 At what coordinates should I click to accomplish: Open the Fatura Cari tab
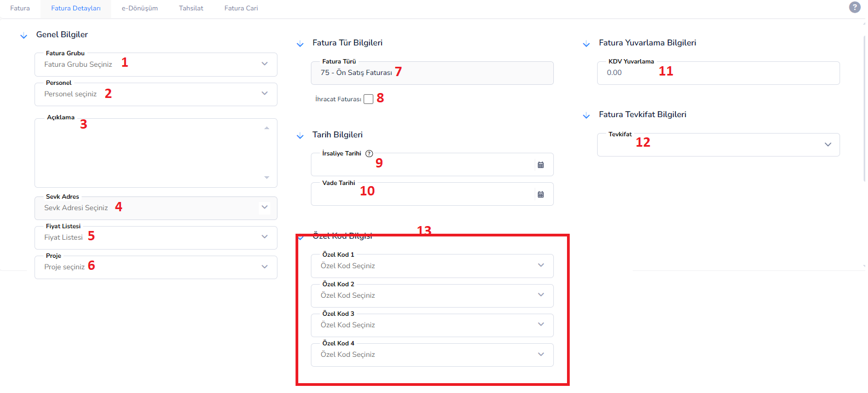[241, 8]
